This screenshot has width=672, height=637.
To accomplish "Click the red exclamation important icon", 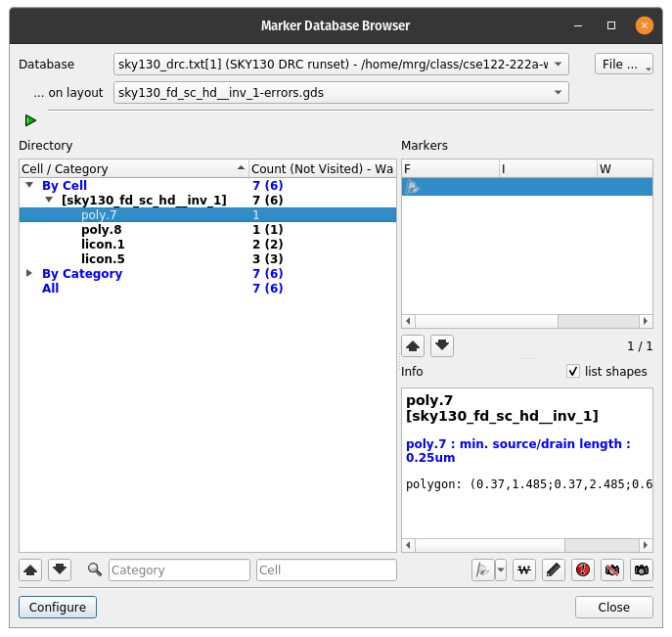I will pyautogui.click(x=583, y=570).
